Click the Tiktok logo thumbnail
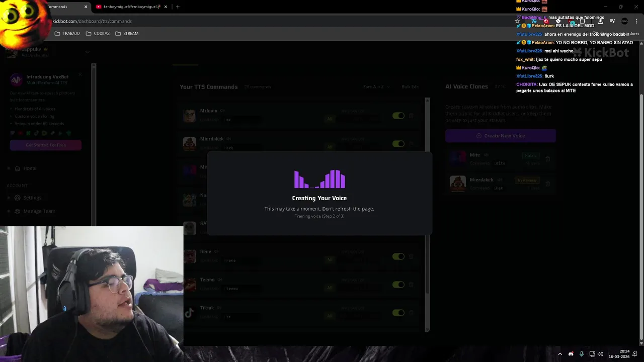The image size is (644, 362). (x=189, y=313)
